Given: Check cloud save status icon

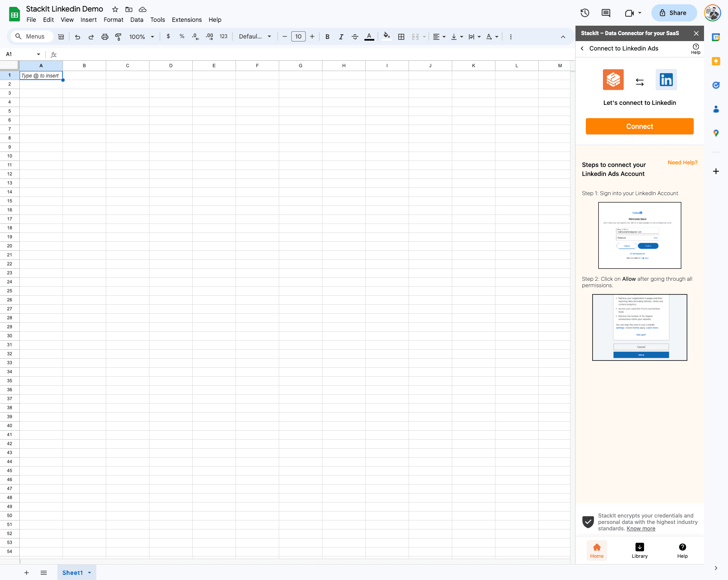Looking at the screenshot, I should point(143,9).
